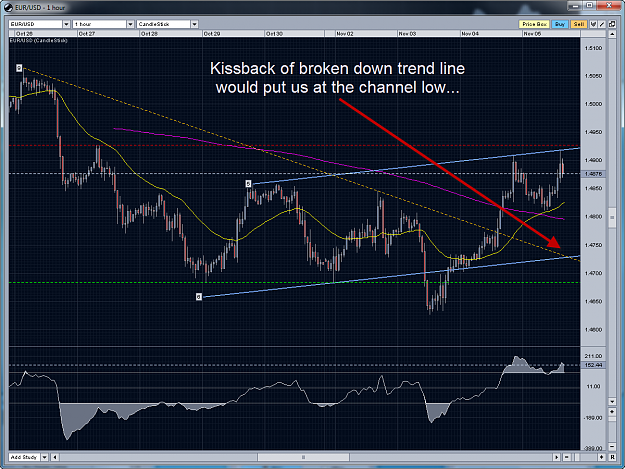This screenshot has height=469, width=625.
Task: Click the 211.00 indicator scale label
Action: (x=594, y=356)
